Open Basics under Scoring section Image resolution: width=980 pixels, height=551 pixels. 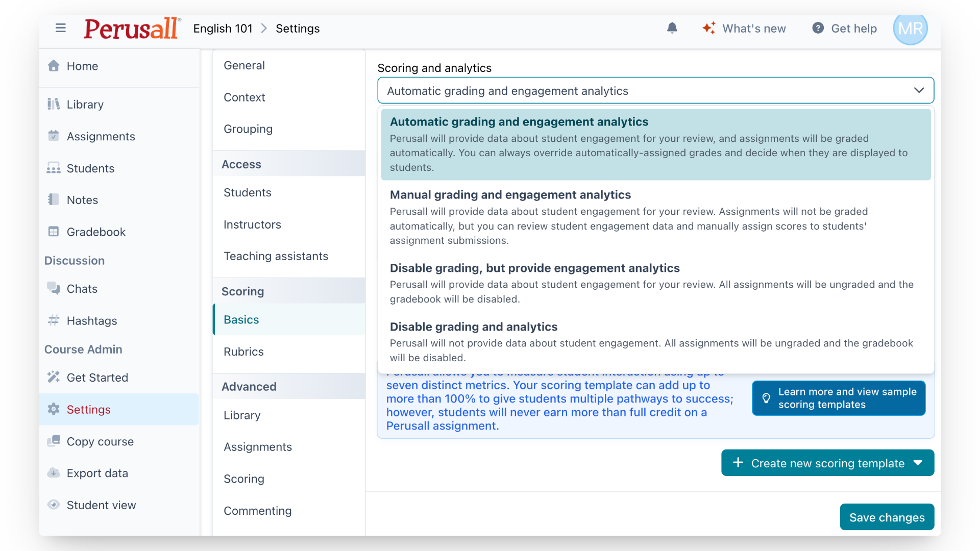tap(289, 319)
